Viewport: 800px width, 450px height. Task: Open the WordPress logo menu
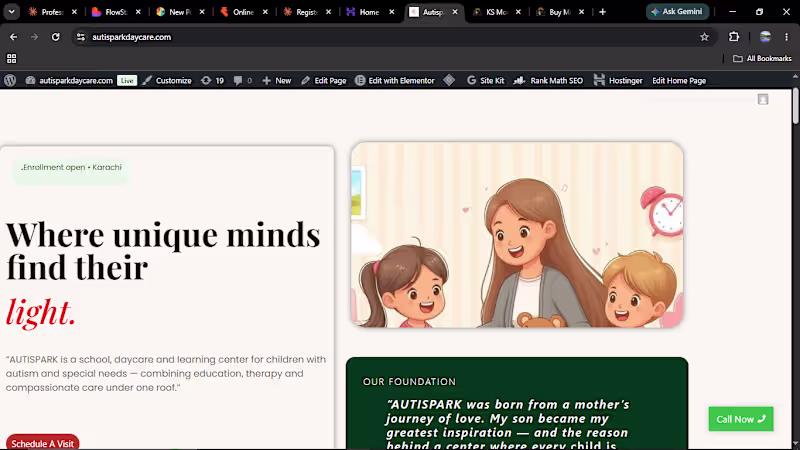tap(10, 81)
